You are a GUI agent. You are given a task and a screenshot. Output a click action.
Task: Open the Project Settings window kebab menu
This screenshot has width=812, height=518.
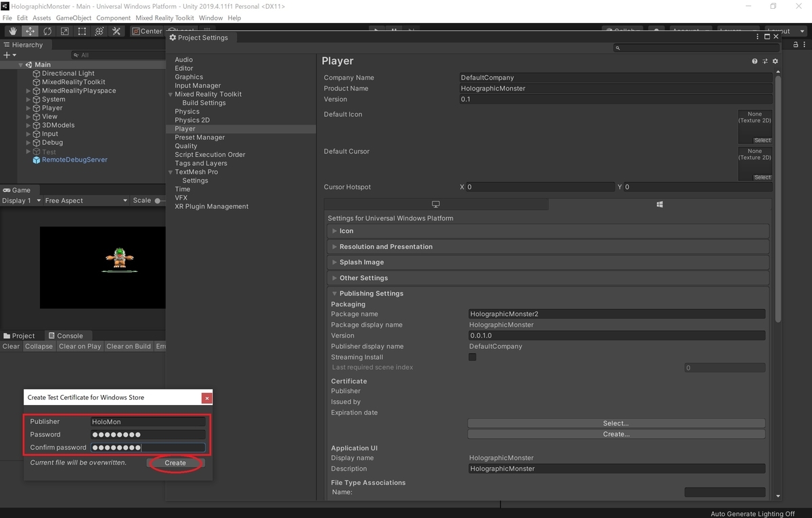coord(758,37)
